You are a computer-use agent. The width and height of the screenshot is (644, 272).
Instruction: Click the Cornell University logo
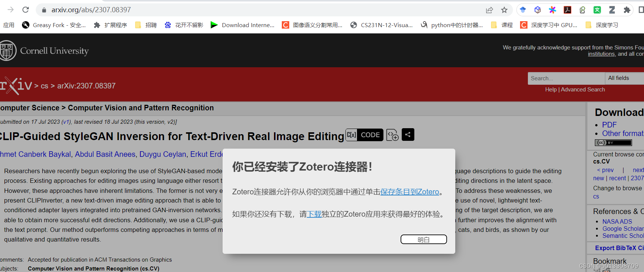(44, 51)
